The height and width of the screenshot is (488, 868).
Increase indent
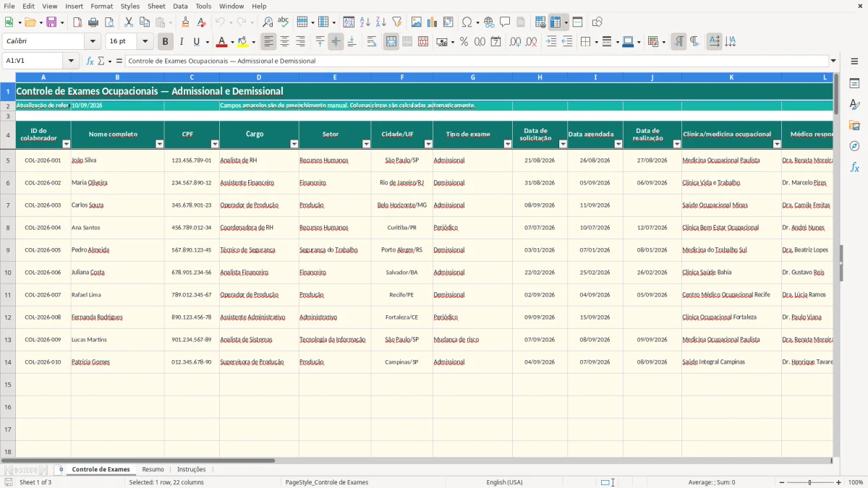coord(551,42)
